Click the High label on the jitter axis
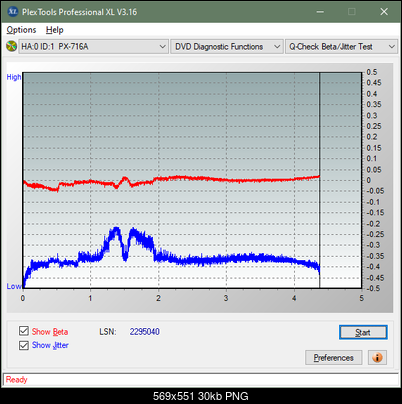This screenshot has width=402, height=404. (14, 77)
